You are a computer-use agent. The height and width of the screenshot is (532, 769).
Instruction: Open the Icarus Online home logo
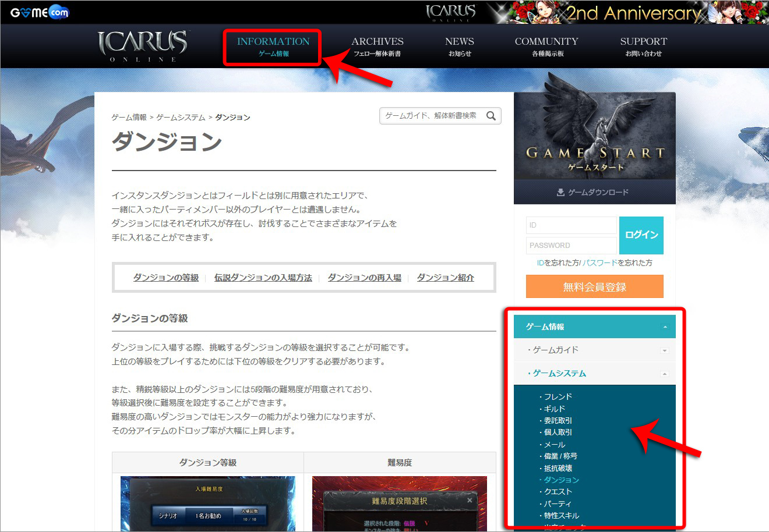pyautogui.click(x=143, y=46)
